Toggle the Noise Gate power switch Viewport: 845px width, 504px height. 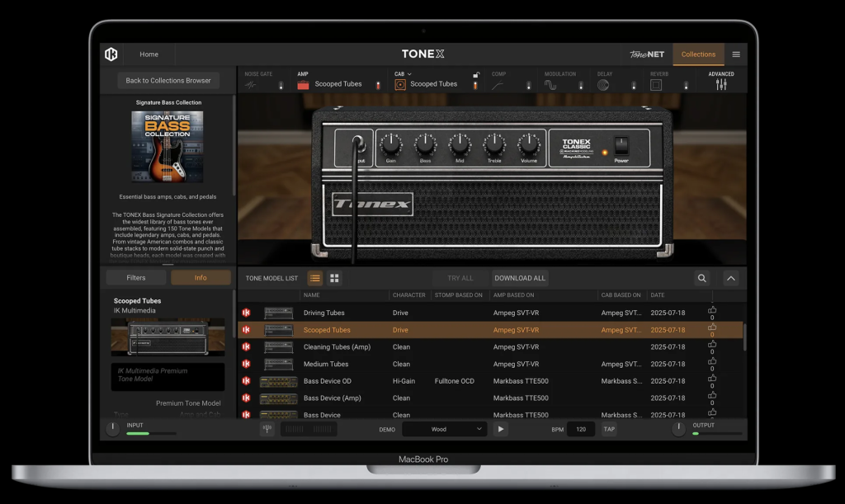279,85
